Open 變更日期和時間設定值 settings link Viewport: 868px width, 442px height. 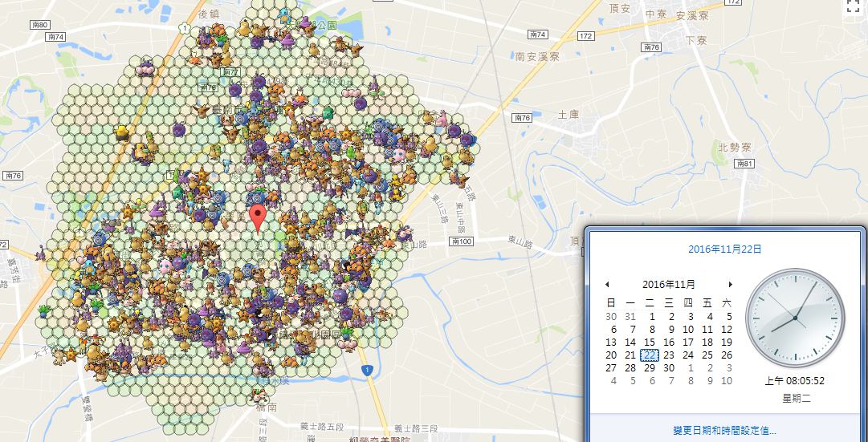(x=724, y=430)
